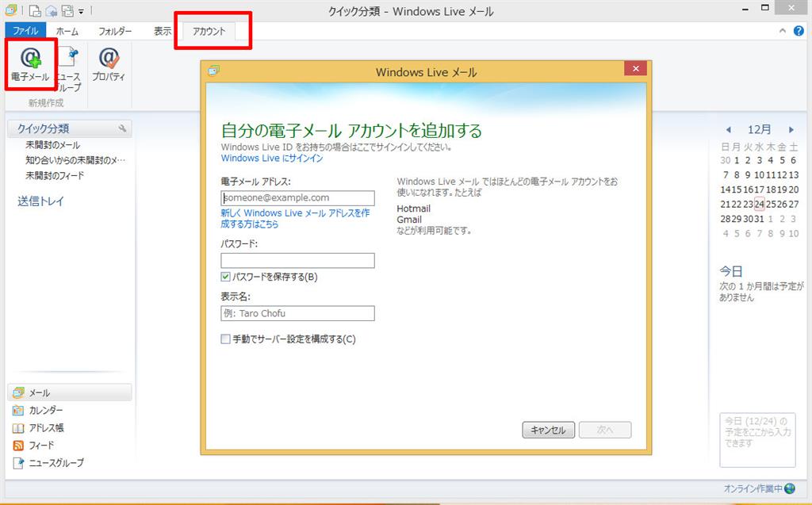Viewport: 812px width, 505px height.
Task: Click the オンライン作業中 globe status icon
Action: pos(790,488)
